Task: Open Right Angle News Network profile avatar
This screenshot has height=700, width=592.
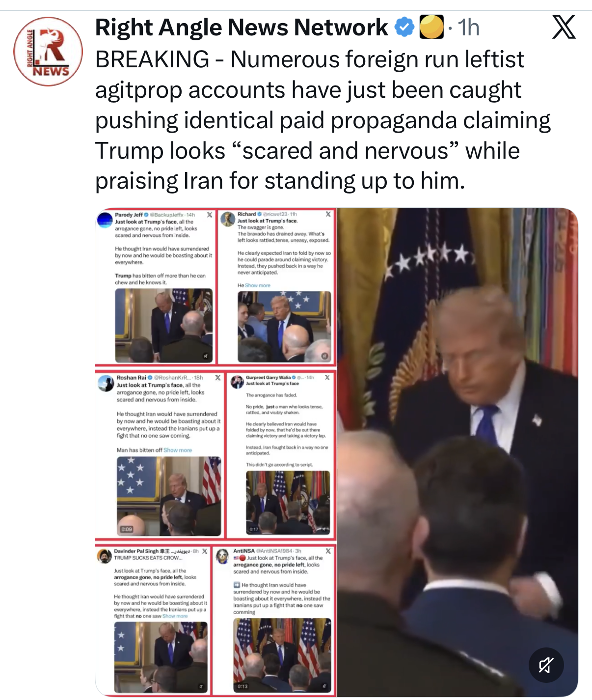Action: click(x=48, y=52)
